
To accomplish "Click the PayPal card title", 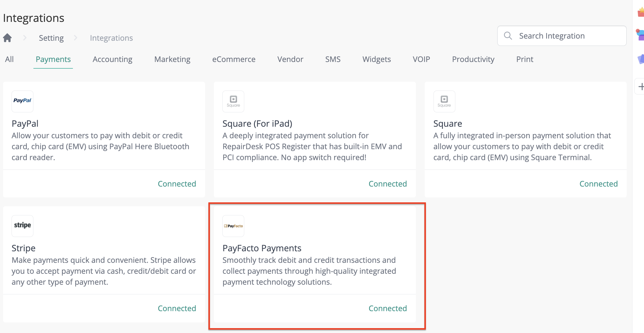I will (x=25, y=124).
